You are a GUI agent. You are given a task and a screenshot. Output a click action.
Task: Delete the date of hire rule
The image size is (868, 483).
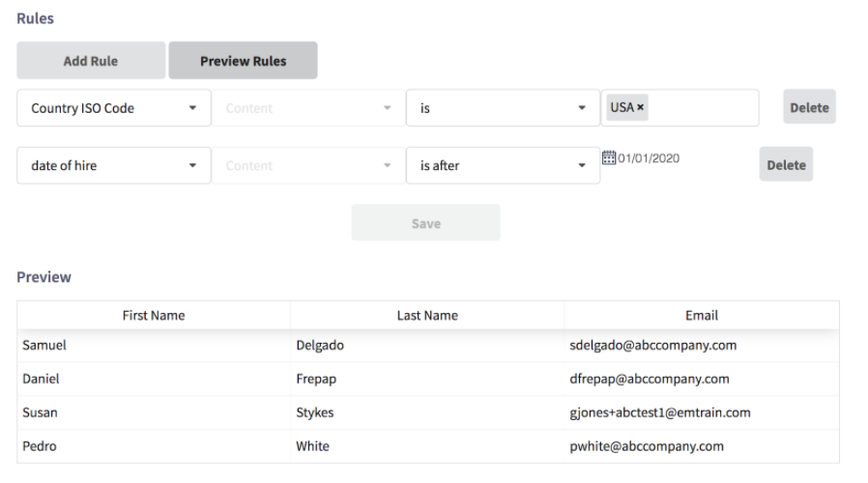(786, 164)
